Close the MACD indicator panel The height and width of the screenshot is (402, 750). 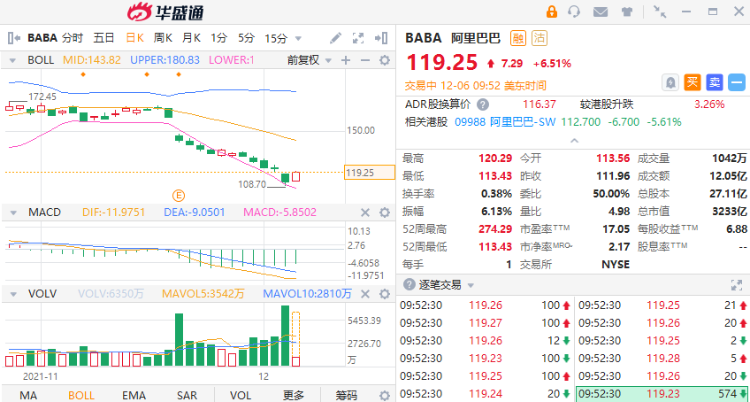(365, 212)
